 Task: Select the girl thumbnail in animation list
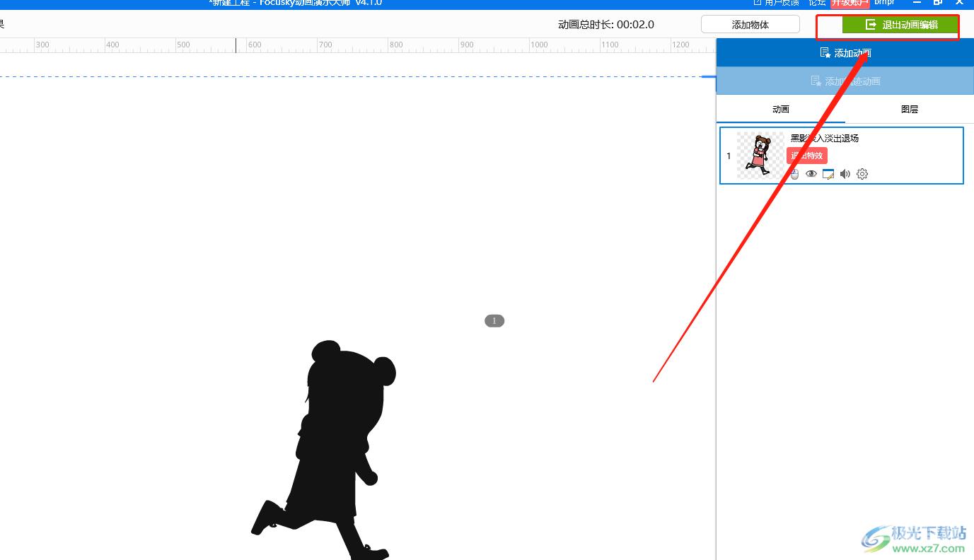point(760,156)
